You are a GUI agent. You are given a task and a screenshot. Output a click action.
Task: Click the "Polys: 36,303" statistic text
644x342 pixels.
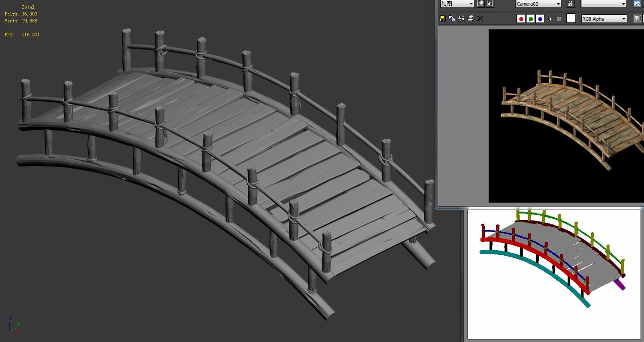[x=21, y=14]
